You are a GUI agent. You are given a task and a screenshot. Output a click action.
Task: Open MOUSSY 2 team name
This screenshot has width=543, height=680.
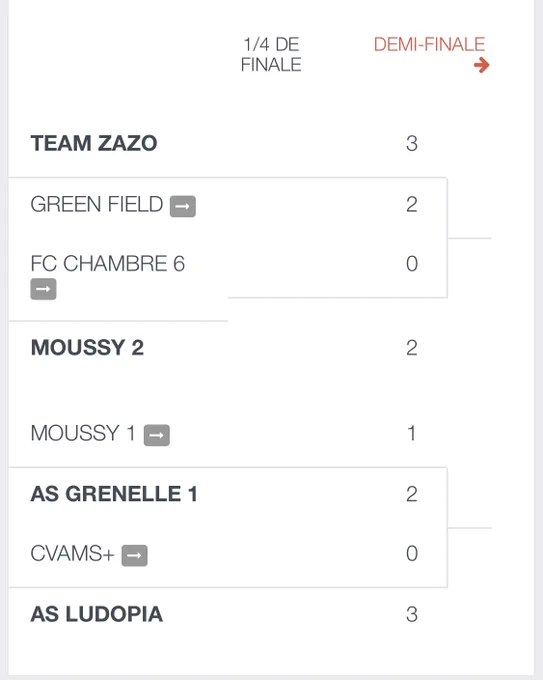point(87,348)
